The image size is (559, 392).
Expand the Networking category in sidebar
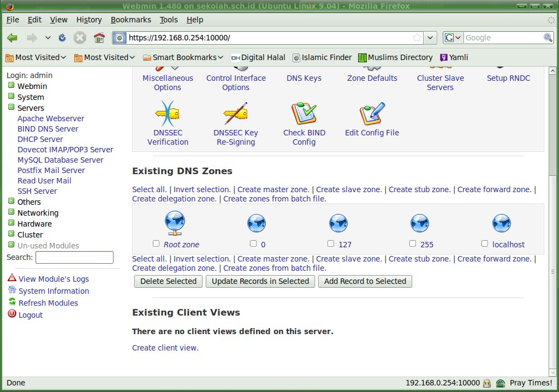click(x=38, y=213)
